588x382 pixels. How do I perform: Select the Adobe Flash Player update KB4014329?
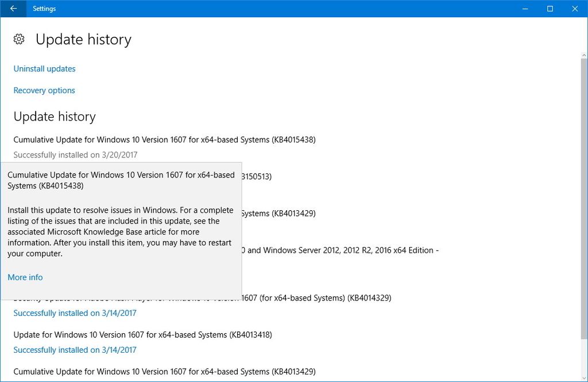pyautogui.click(x=316, y=298)
